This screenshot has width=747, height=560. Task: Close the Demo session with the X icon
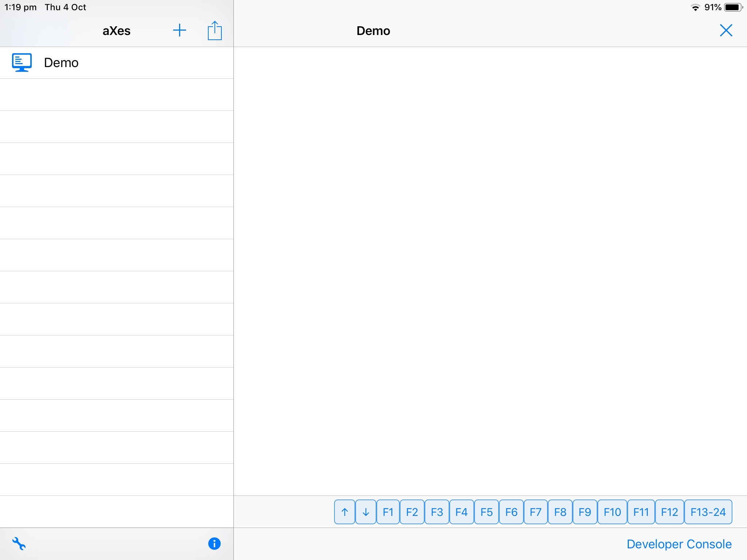pyautogui.click(x=725, y=30)
